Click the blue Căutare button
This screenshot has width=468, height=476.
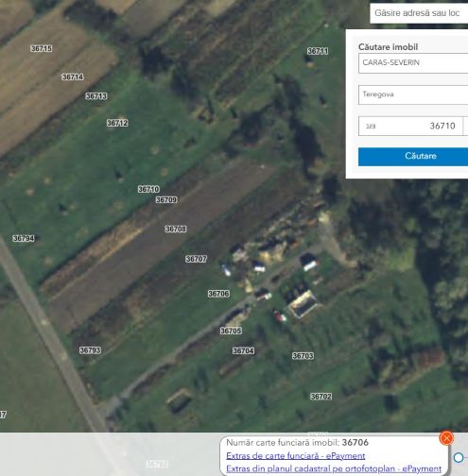[413, 156]
